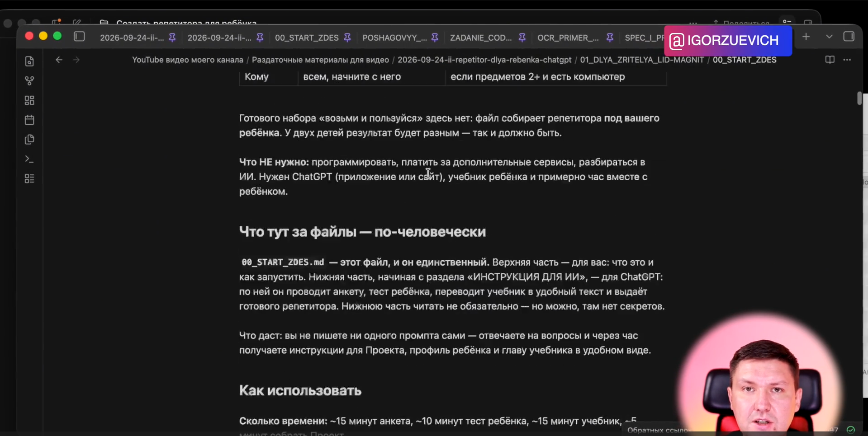Open more options three-dot menu
Screen dimensions: 868x436
point(847,60)
